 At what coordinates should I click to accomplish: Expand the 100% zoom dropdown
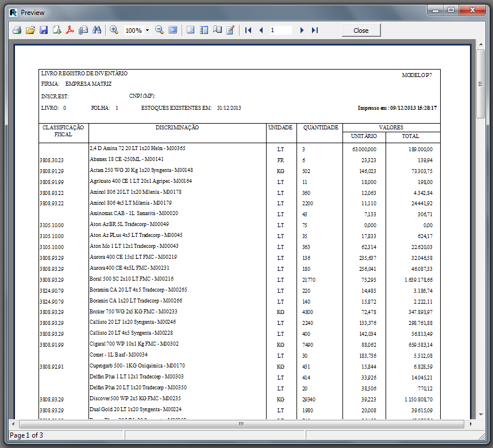pyautogui.click(x=147, y=30)
